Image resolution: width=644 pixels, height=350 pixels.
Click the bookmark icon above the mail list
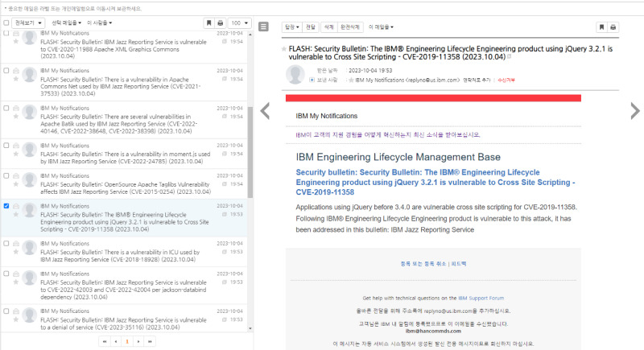208,23
